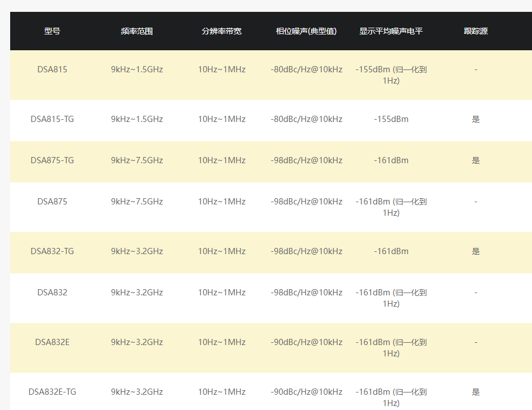Click -98dBc/Hz@10kHz in the DSA875-TG row
Screen dimensions: 532x410
[306, 160]
